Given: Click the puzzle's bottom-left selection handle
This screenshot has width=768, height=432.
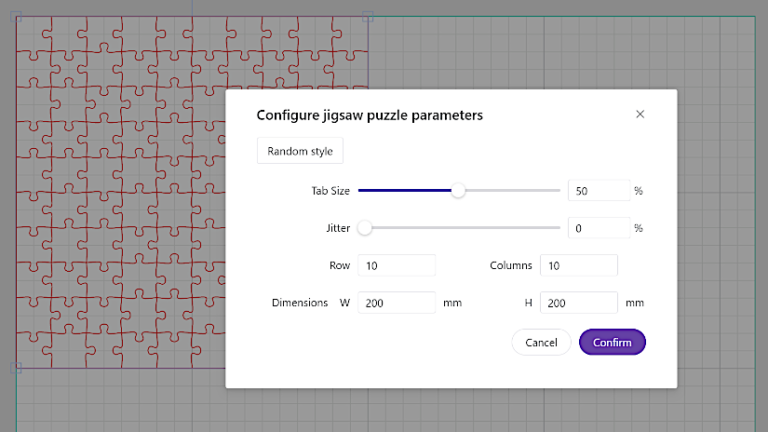Looking at the screenshot, I should 16,368.
